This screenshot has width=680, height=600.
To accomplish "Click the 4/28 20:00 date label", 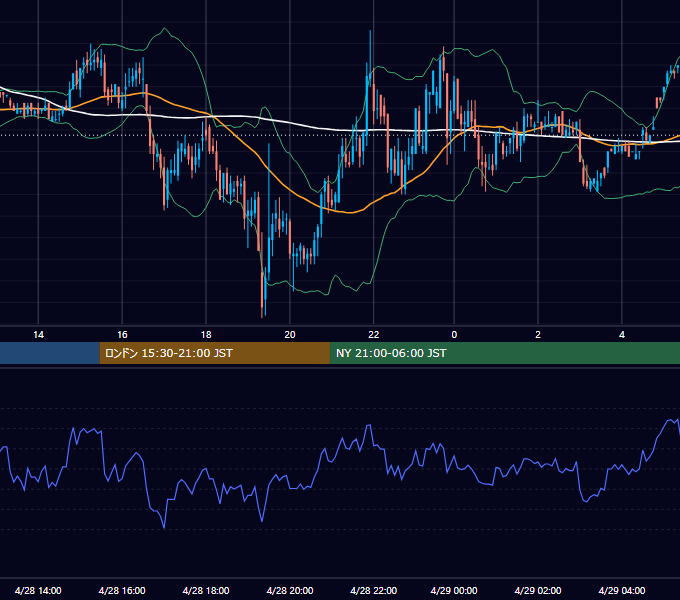I will pyautogui.click(x=290, y=590).
